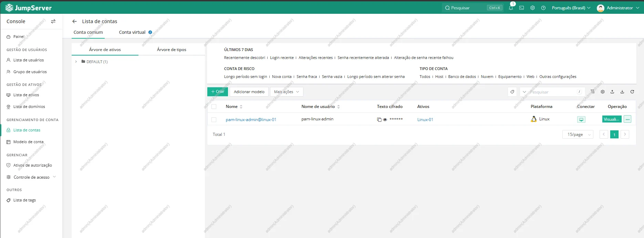Open pam-linux-admin@linux-01 account link
Screen dimensions: 644x238
251,120
